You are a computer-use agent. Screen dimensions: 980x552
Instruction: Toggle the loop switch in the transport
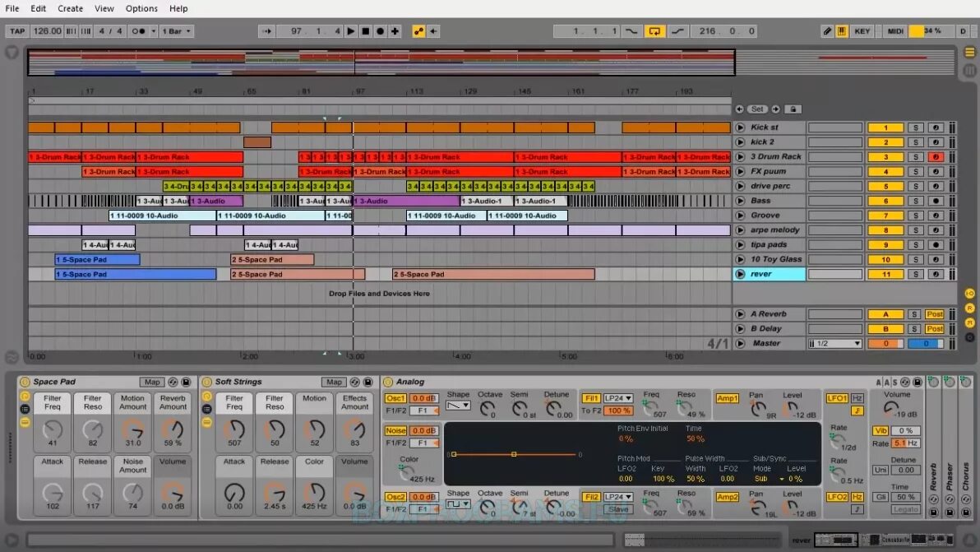654,30
